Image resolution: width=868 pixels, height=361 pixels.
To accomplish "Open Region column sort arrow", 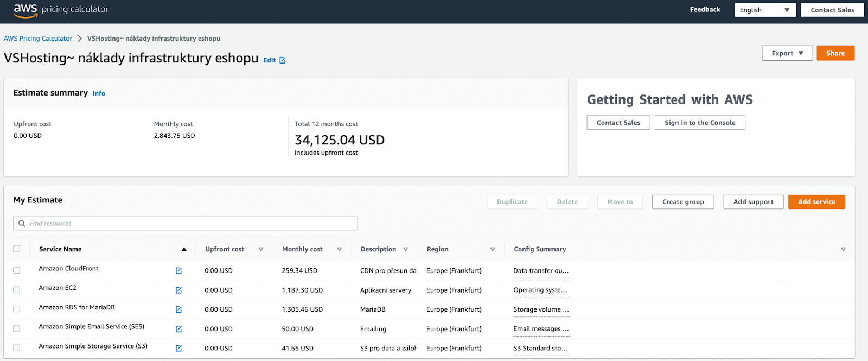I will click(493, 249).
